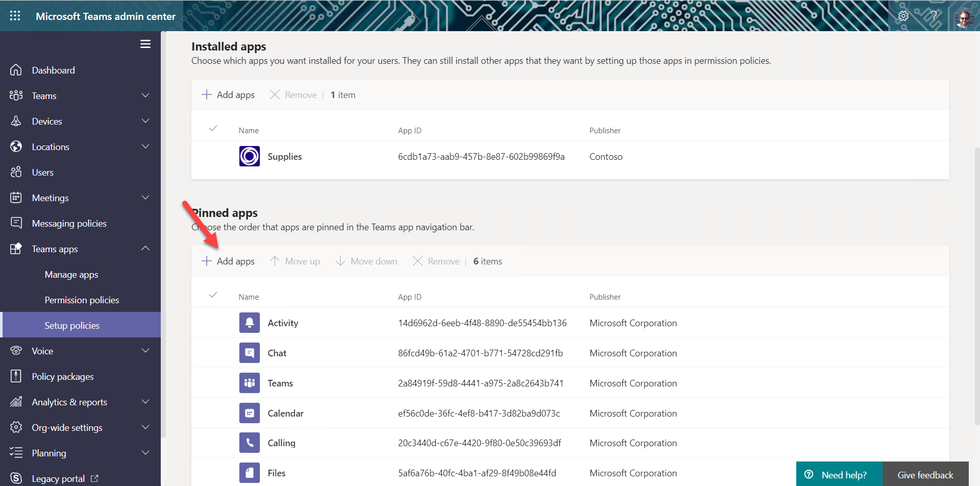Add apps to Pinned apps list
The image size is (980, 486).
pyautogui.click(x=228, y=261)
